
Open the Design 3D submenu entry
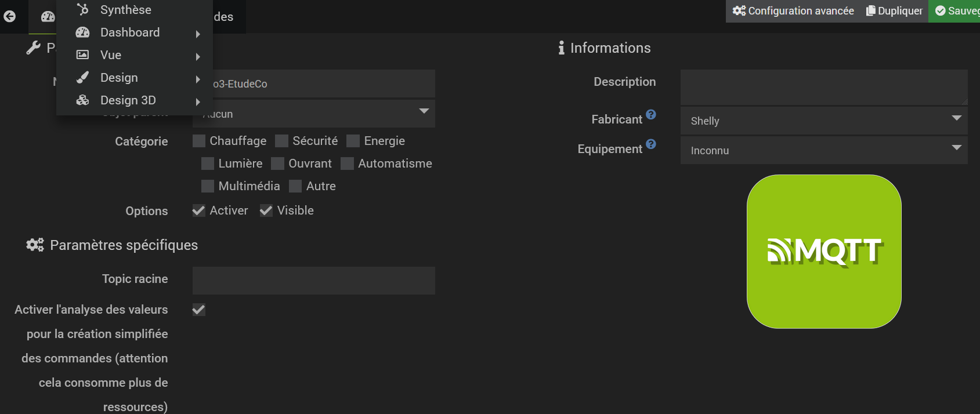tap(135, 100)
